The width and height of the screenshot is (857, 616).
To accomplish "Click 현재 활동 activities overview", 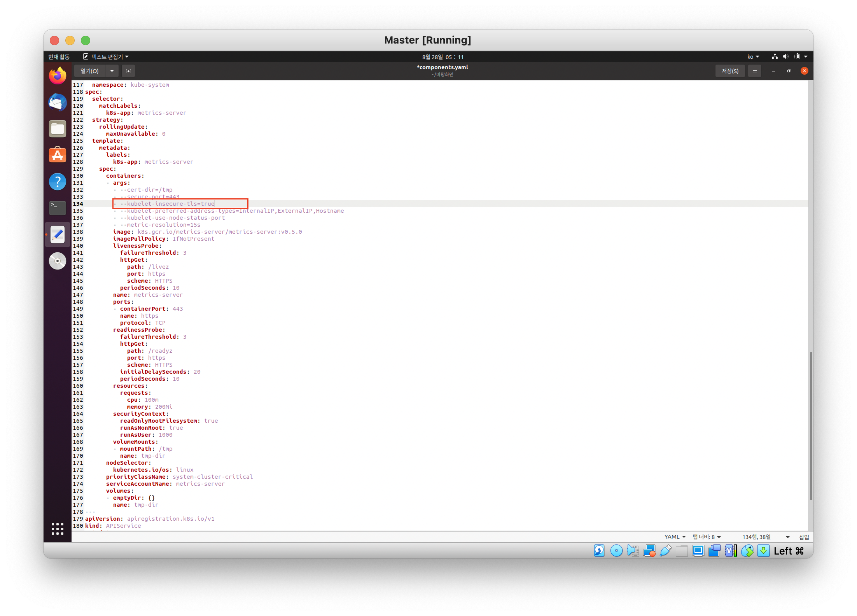I will click(59, 57).
